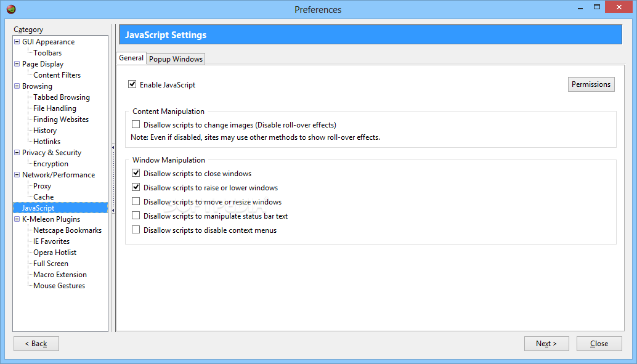Viewport: 637px width, 364px height.
Task: Select K-Meleon Plugins category
Action: pyautogui.click(x=51, y=219)
